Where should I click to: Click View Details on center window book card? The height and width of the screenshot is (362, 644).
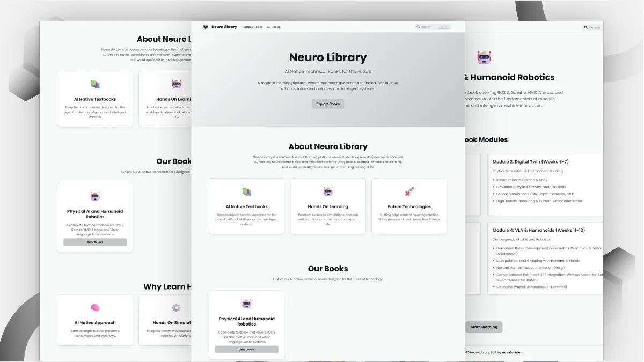[247, 349]
